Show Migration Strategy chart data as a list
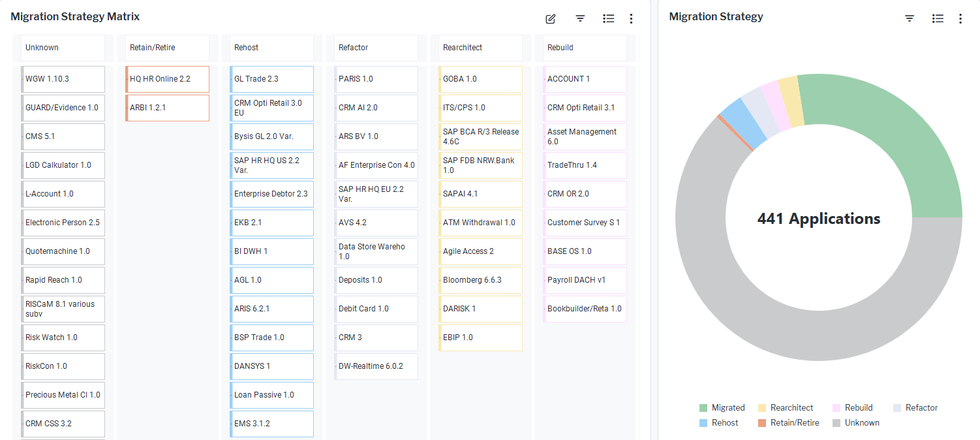Screen dimensions: 980x440 [938, 18]
